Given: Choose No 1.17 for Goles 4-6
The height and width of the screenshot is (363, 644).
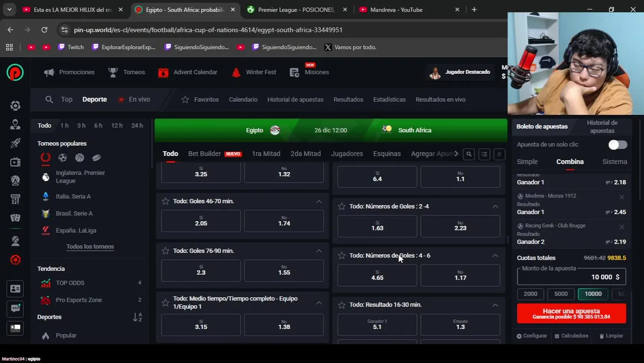Looking at the screenshot, I should click(460, 275).
